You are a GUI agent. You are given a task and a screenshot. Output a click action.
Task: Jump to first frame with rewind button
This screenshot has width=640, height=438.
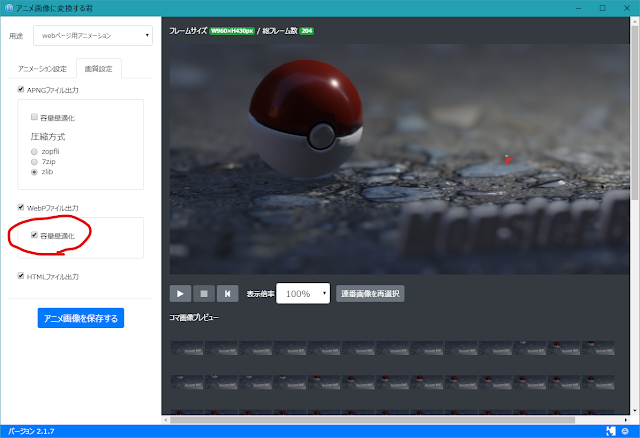coord(227,293)
